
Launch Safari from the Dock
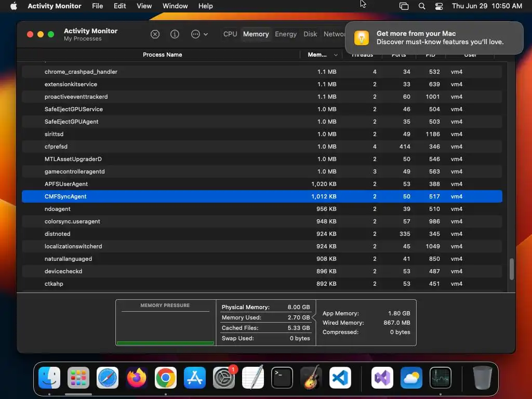click(x=108, y=378)
